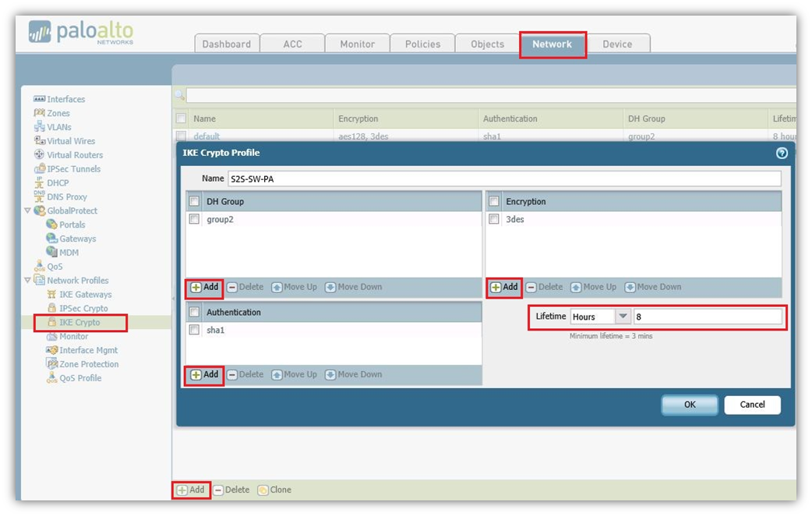
Task: Click Add icon under DH Group list
Action: tap(196, 287)
